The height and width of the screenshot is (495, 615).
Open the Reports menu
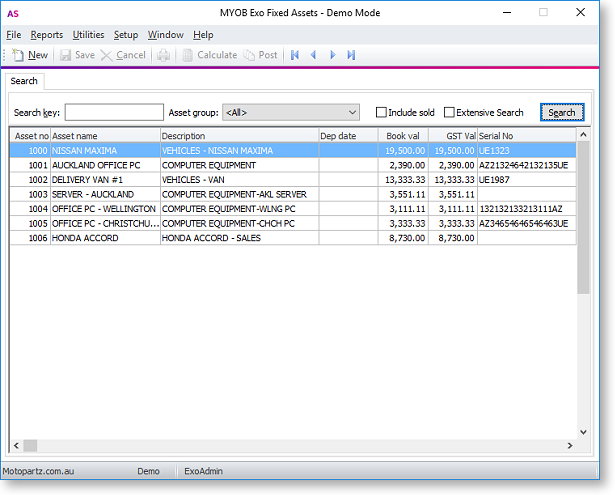click(46, 35)
